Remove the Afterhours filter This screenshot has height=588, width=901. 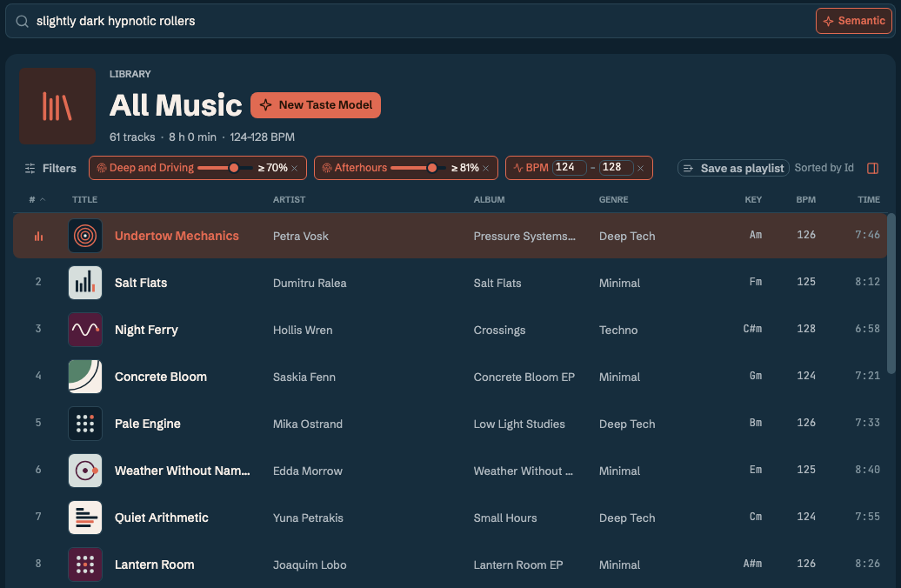tap(486, 169)
